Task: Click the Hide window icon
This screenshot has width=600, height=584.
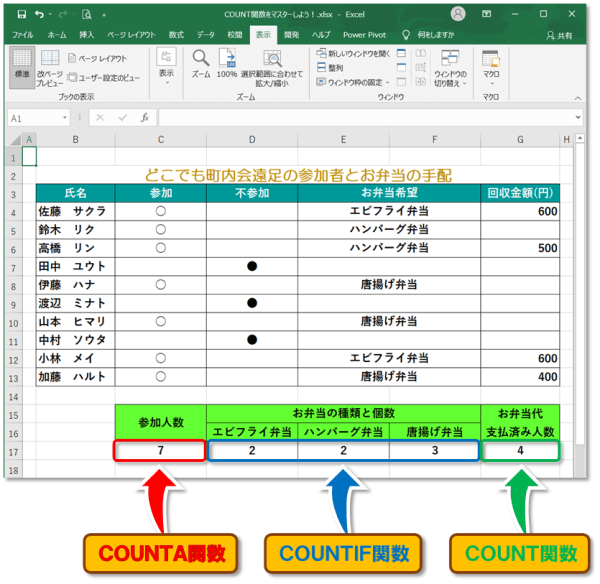Action: pyautogui.click(x=401, y=67)
